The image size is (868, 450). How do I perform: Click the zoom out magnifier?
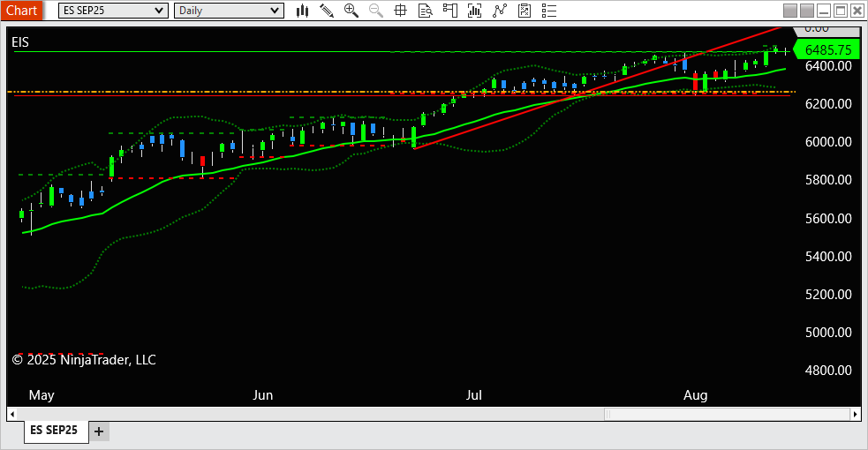click(376, 11)
